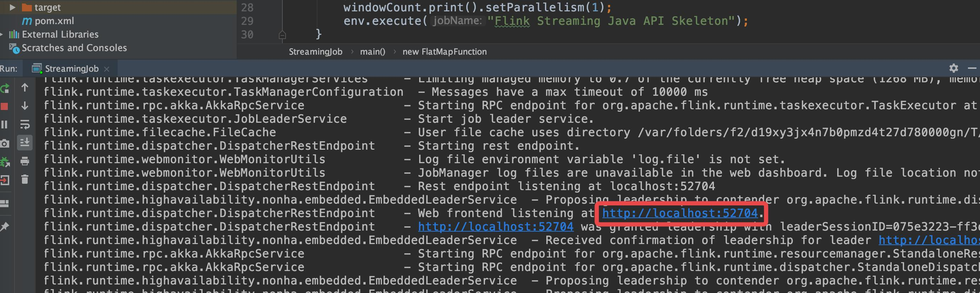Open the localhost:52704 link before 'was granted leadership'
This screenshot has width=980, height=293.
coord(496,227)
